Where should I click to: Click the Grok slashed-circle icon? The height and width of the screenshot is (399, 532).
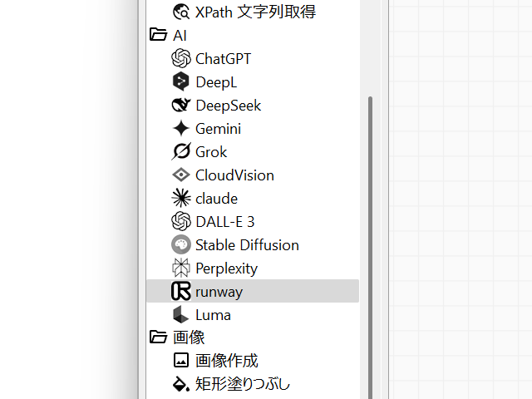[x=181, y=151]
